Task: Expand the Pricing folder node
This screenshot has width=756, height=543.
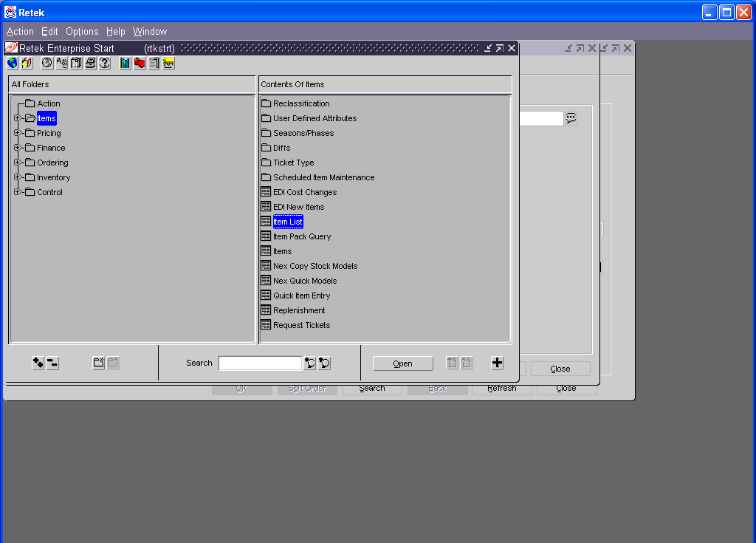Action: [x=18, y=133]
